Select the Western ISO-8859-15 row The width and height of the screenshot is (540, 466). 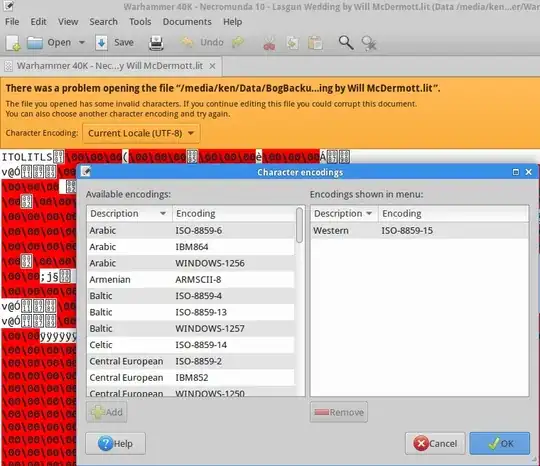click(x=419, y=230)
